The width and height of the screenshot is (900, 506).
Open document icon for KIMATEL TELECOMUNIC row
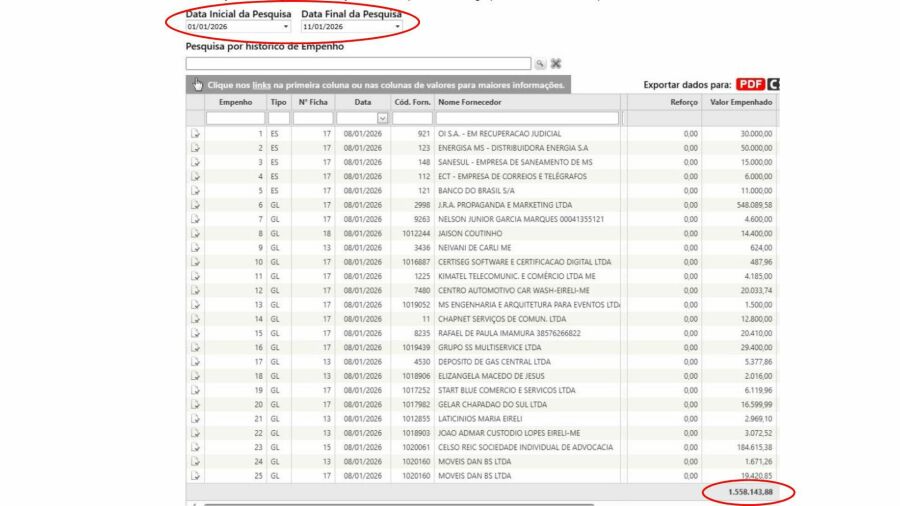pyautogui.click(x=195, y=276)
